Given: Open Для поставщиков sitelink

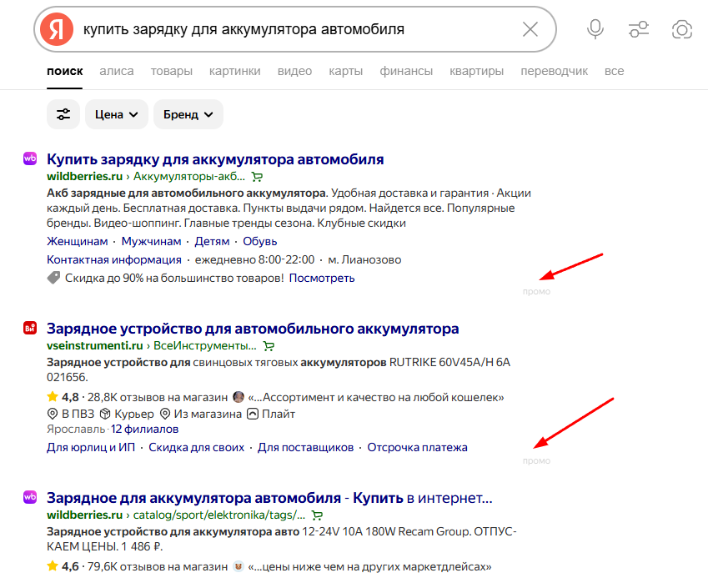Looking at the screenshot, I should click(306, 447).
